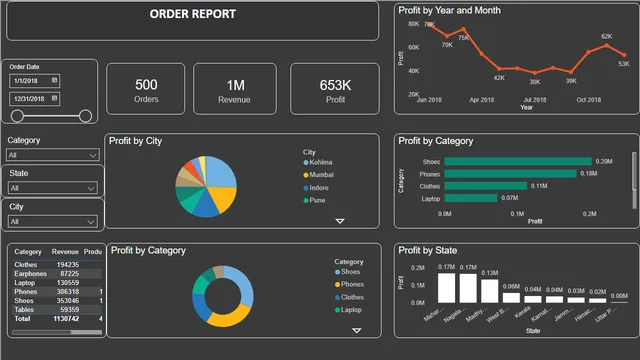Select Laptop in the Category legend

(x=349, y=310)
